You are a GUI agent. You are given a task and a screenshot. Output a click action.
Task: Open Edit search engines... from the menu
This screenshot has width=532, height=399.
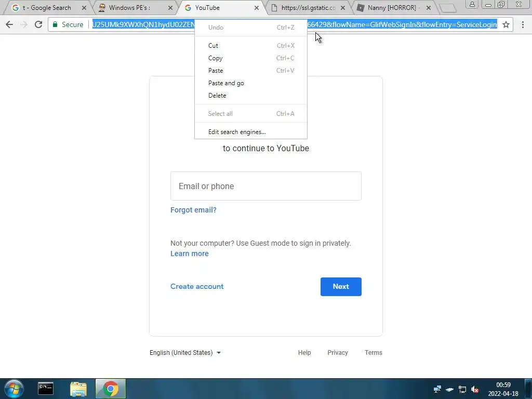pyautogui.click(x=251, y=132)
